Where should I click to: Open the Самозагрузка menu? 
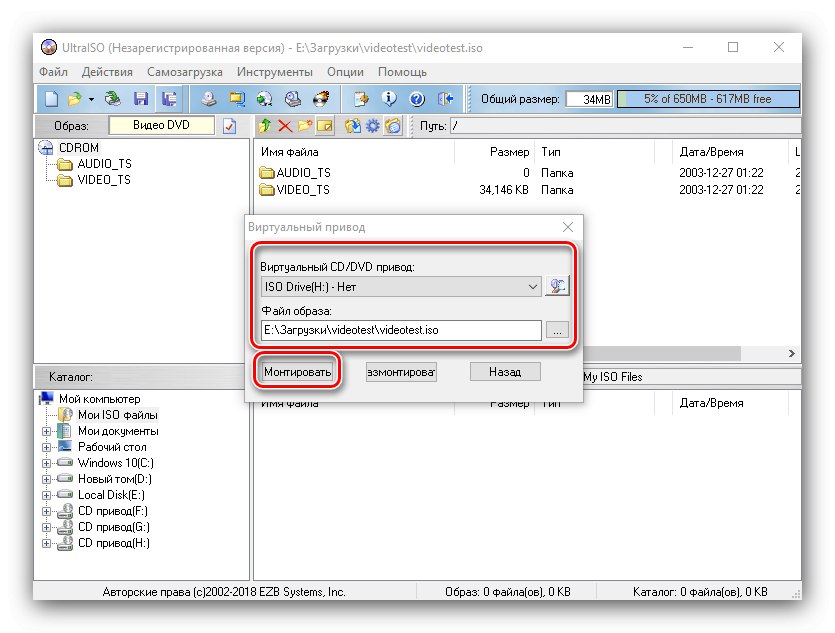pyautogui.click(x=185, y=72)
